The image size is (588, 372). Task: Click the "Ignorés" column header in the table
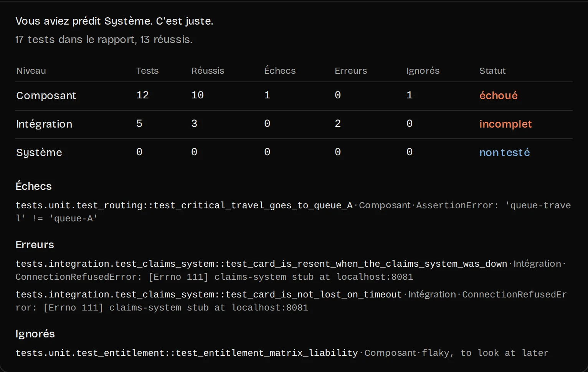tap(423, 71)
